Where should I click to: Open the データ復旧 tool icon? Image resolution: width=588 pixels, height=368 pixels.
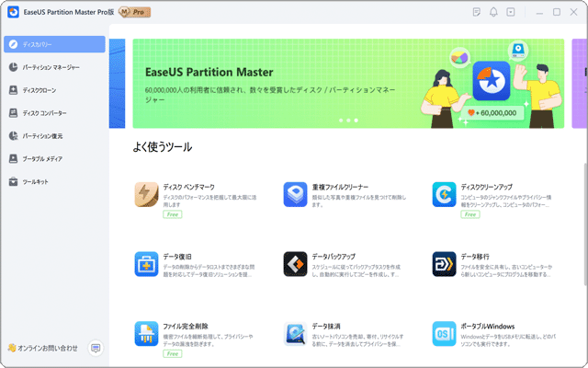[147, 264]
